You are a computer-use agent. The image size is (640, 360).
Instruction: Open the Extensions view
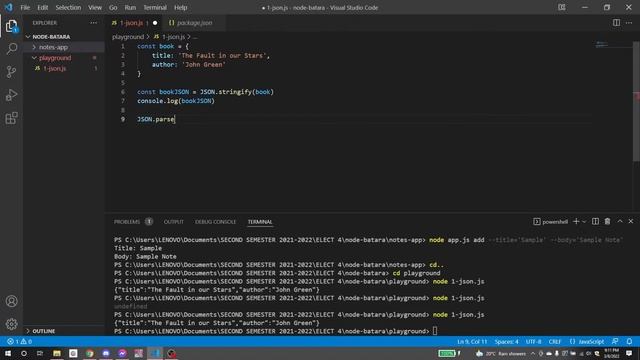[11, 118]
